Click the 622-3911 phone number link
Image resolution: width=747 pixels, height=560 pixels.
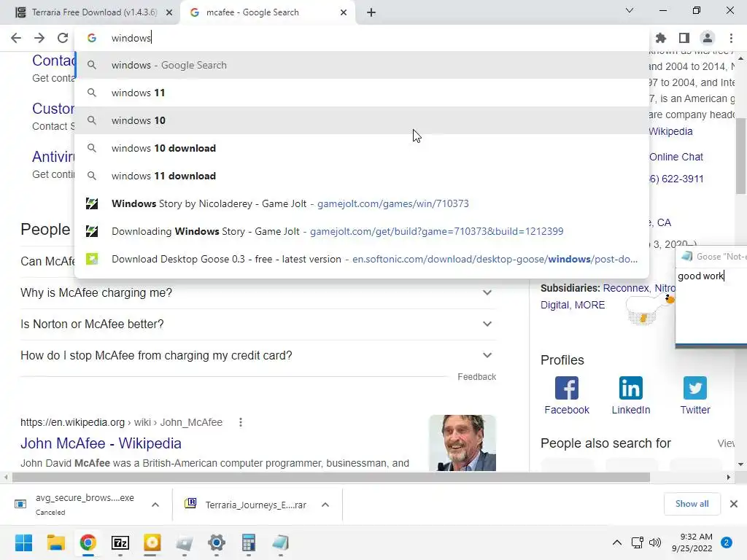point(676,179)
